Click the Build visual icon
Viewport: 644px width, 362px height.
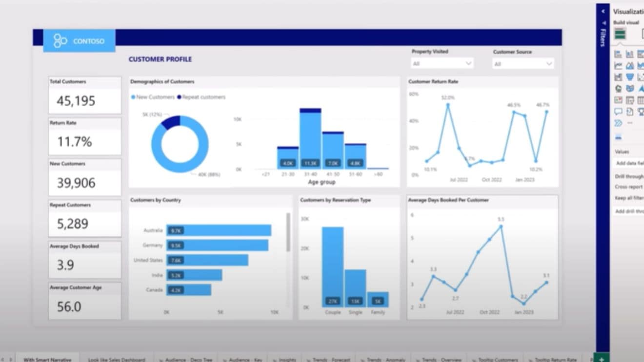click(620, 34)
